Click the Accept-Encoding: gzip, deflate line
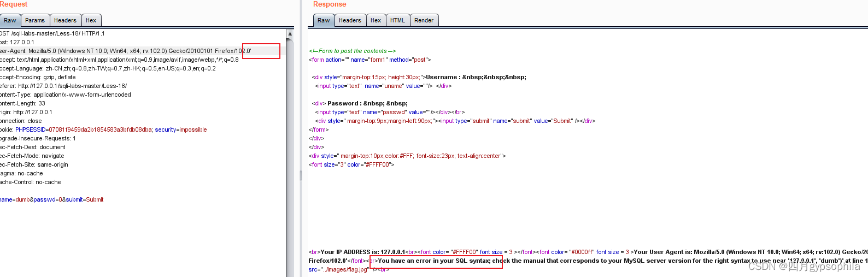The image size is (868, 277). click(38, 77)
